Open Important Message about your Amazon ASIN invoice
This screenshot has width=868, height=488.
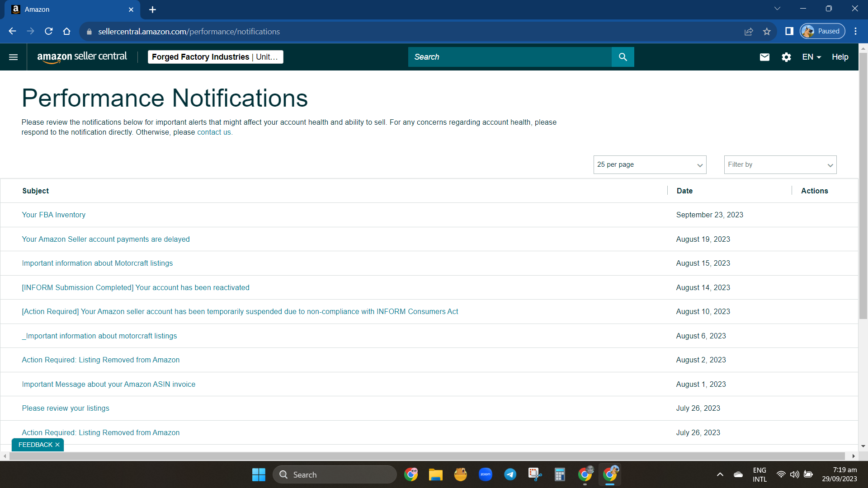click(x=108, y=384)
